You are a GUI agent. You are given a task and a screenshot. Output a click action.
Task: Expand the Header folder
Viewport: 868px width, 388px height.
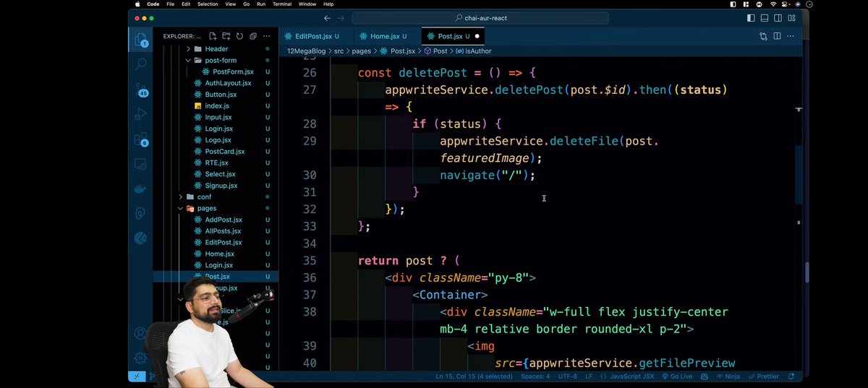pyautogui.click(x=216, y=49)
